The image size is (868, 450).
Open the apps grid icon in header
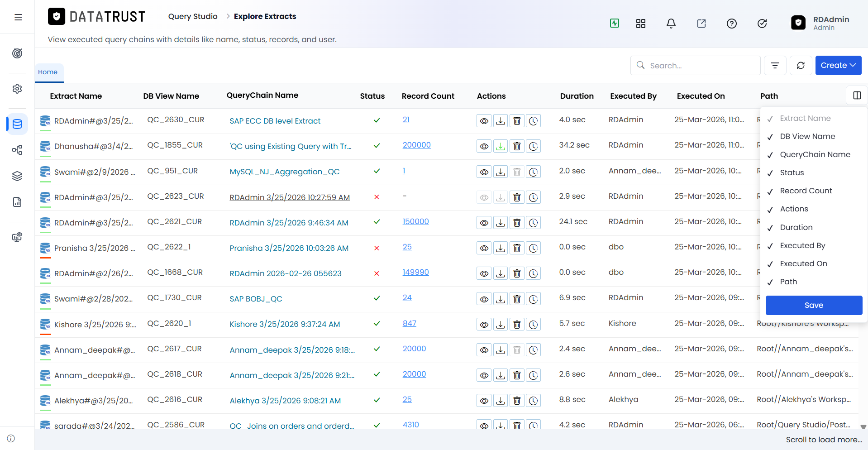click(641, 24)
